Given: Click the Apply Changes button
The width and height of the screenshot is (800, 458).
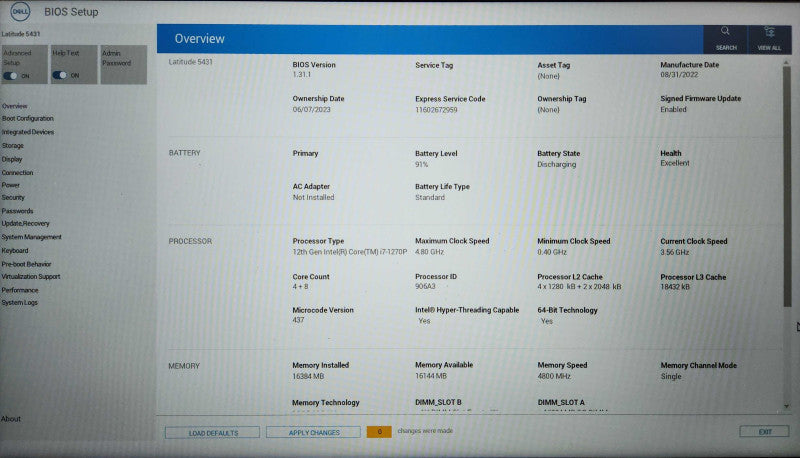Looking at the screenshot, I should tap(313, 432).
